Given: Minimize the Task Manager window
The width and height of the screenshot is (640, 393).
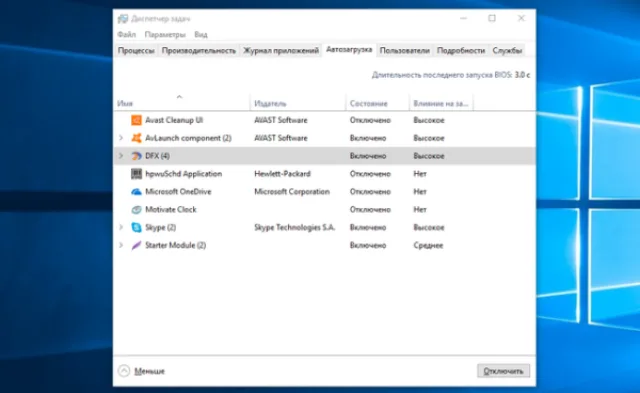Looking at the screenshot, I should (463, 18).
